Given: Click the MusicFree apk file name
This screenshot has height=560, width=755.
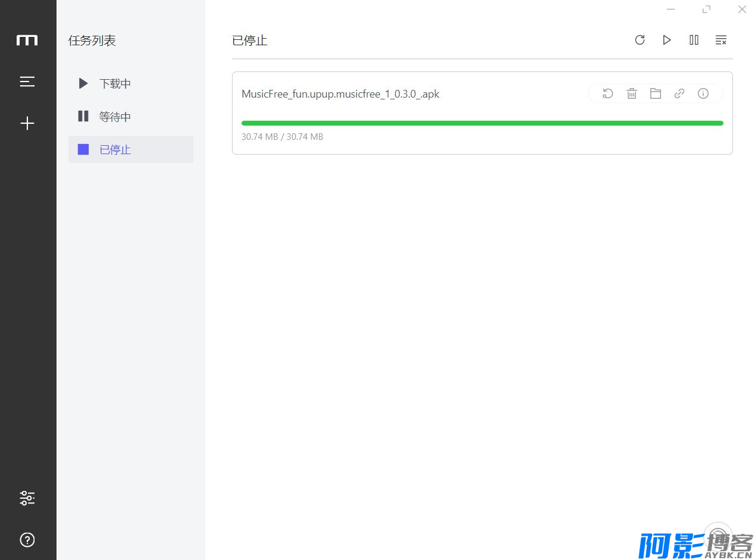Looking at the screenshot, I should coord(340,94).
